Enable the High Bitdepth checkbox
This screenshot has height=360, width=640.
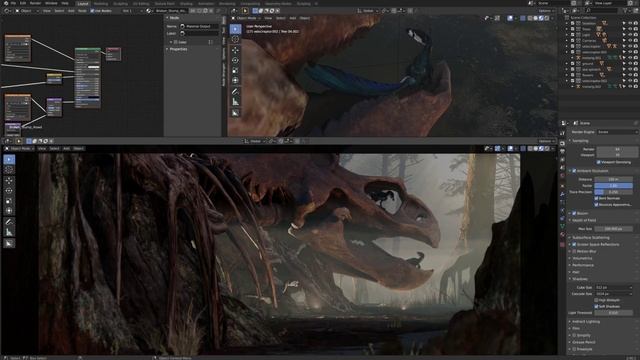point(597,300)
